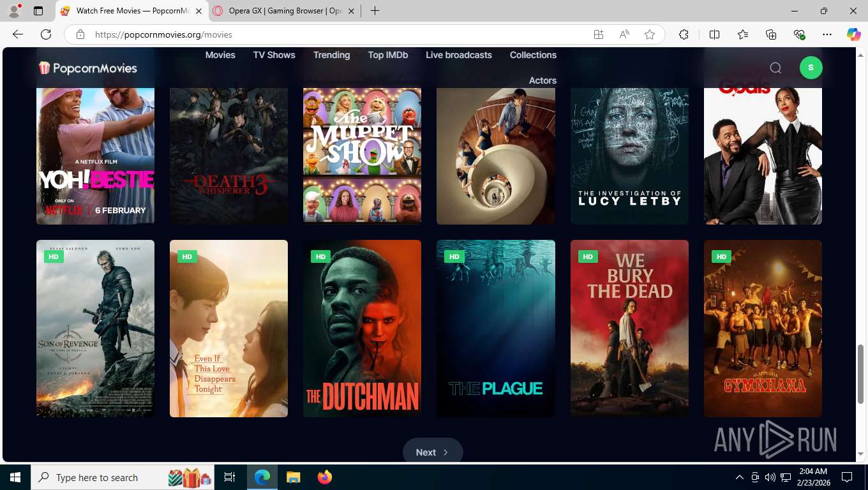
Task: Open File Explorer from taskbar
Action: point(293,477)
